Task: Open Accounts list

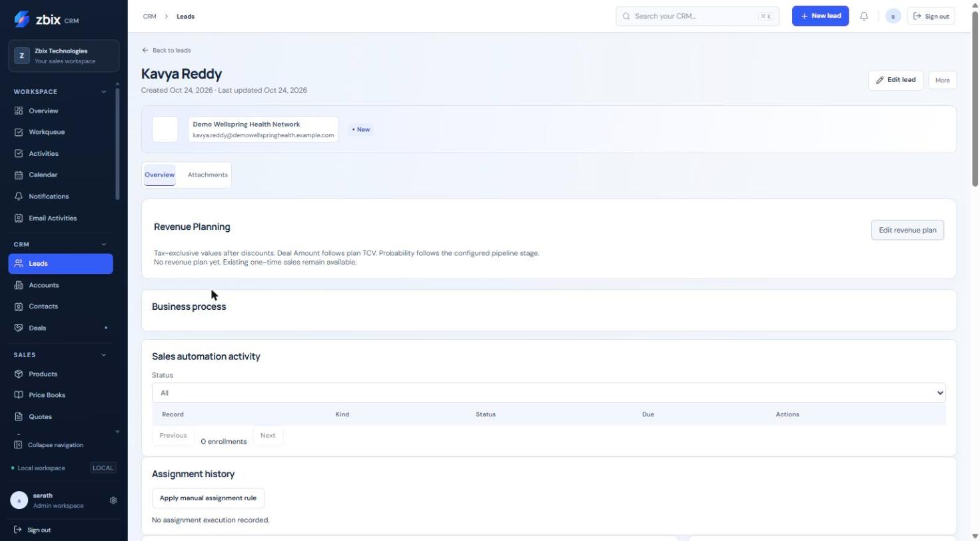Action: (61, 285)
